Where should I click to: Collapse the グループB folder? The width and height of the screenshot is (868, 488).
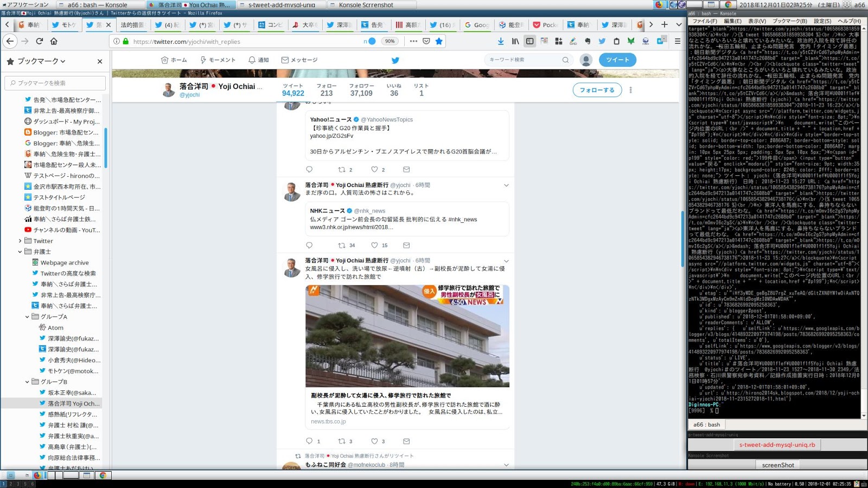coord(27,382)
